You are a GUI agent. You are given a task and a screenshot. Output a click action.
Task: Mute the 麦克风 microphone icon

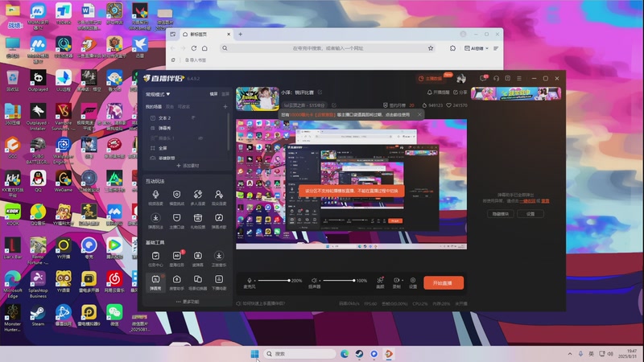point(250,280)
